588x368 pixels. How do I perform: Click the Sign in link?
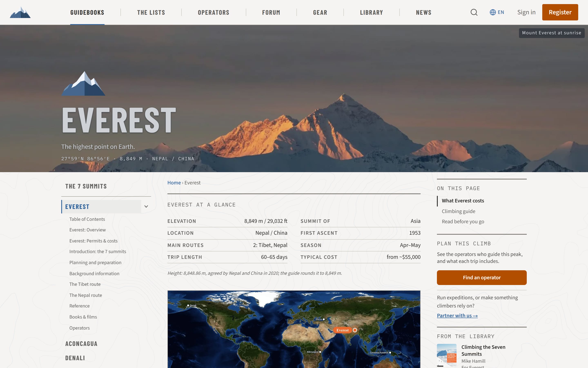[x=526, y=12]
